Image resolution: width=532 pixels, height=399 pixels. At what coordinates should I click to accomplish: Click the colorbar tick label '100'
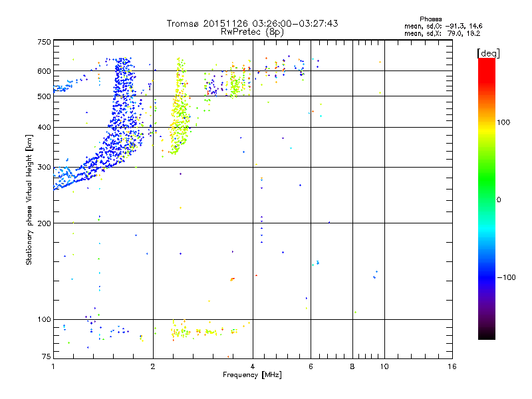(x=503, y=122)
